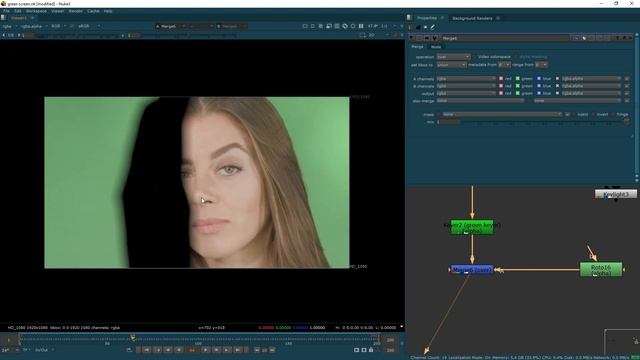640x360 pixels.
Task: Open the fps dropdown showing 24
Action: click(x=10, y=350)
